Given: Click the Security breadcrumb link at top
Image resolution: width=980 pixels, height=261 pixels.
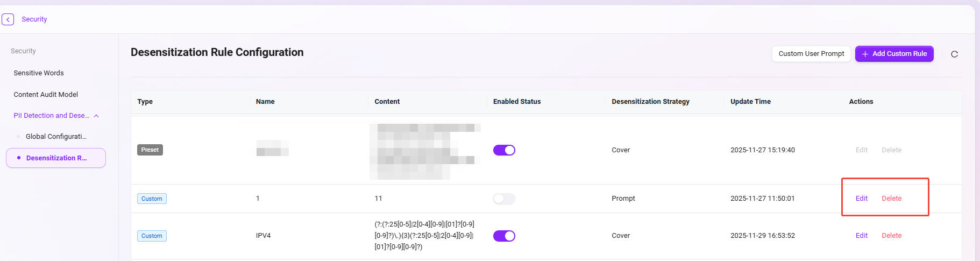Looking at the screenshot, I should (34, 19).
